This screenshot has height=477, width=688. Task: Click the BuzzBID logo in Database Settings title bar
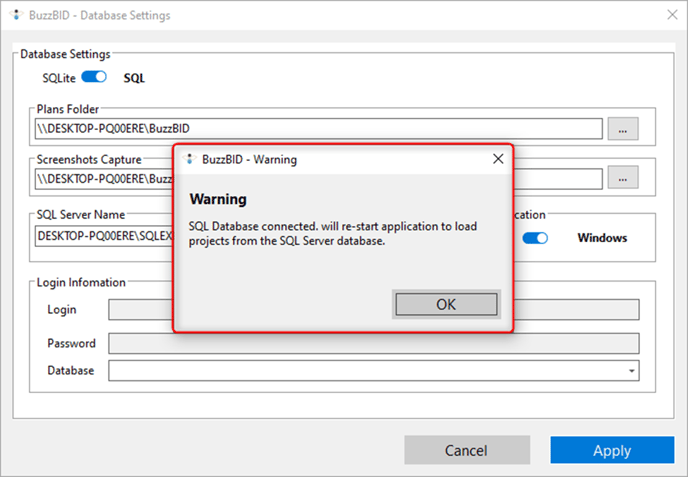17,15
